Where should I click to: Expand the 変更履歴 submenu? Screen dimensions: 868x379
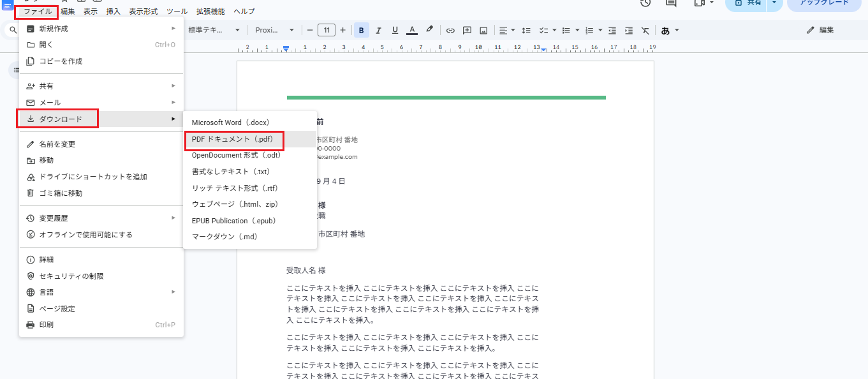(x=101, y=218)
